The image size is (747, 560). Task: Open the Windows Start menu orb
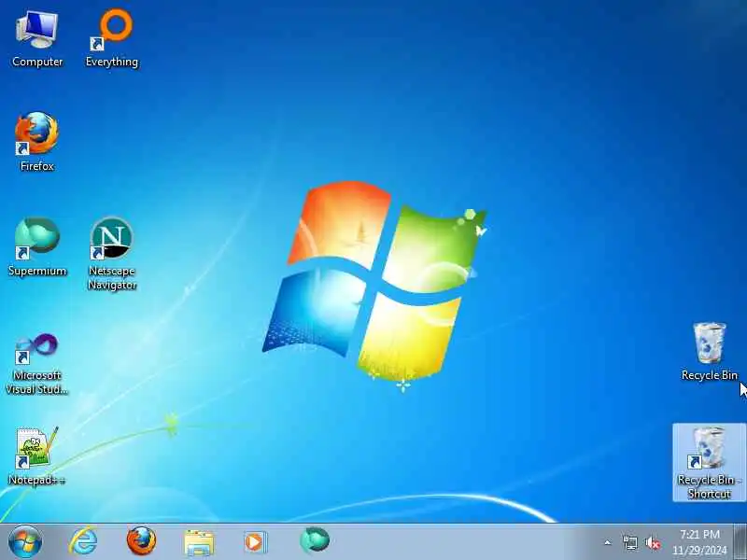pos(25,542)
